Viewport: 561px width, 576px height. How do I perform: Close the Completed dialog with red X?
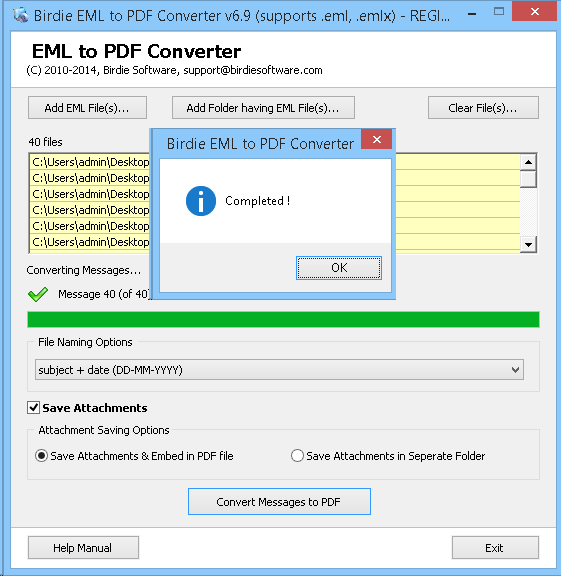click(x=377, y=140)
